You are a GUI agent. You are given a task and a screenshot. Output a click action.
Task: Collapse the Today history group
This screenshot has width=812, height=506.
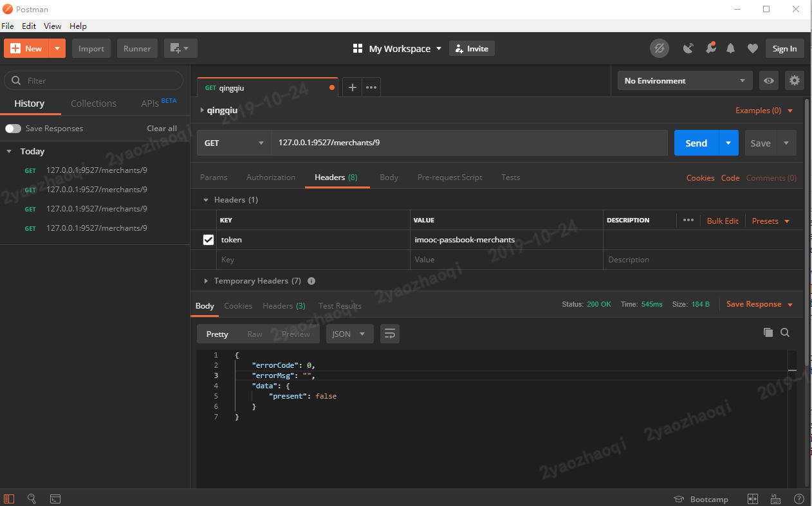pyautogui.click(x=9, y=151)
